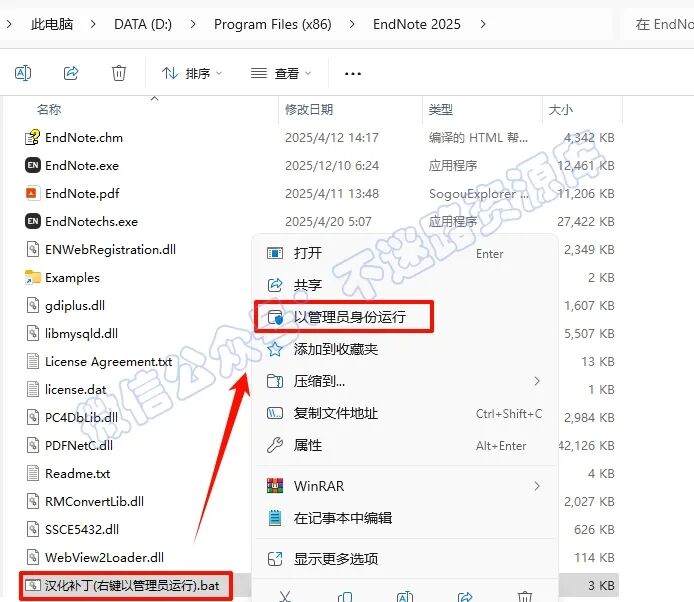Image resolution: width=694 pixels, height=602 pixels.
Task: Click the EndNotechs.exe file name
Action: (x=91, y=221)
